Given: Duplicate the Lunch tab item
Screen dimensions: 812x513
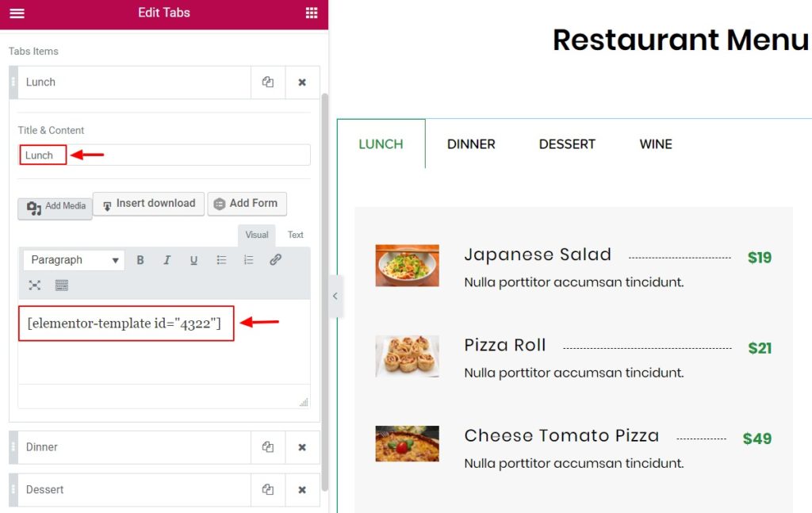Looking at the screenshot, I should pos(268,82).
